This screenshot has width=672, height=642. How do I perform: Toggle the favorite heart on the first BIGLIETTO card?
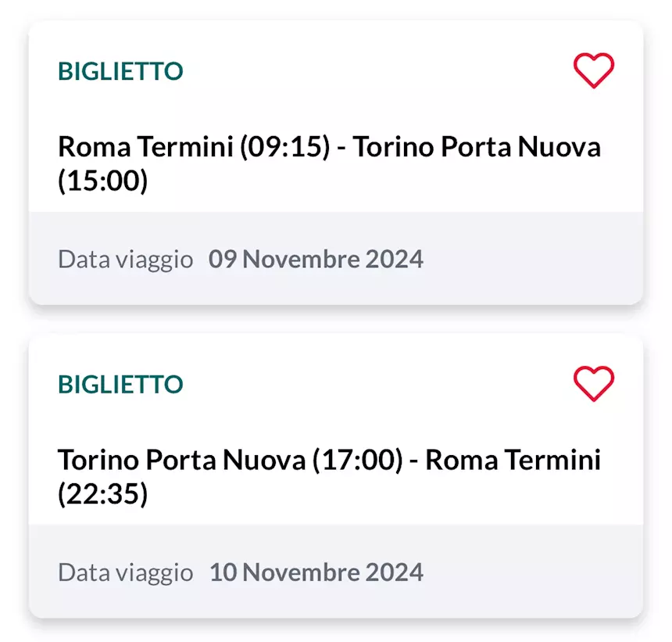coord(593,70)
